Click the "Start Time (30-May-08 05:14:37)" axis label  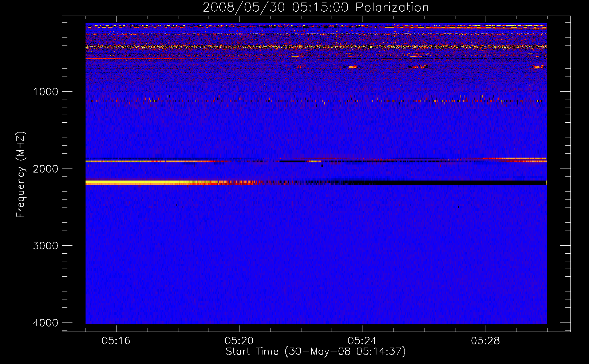tap(316, 352)
